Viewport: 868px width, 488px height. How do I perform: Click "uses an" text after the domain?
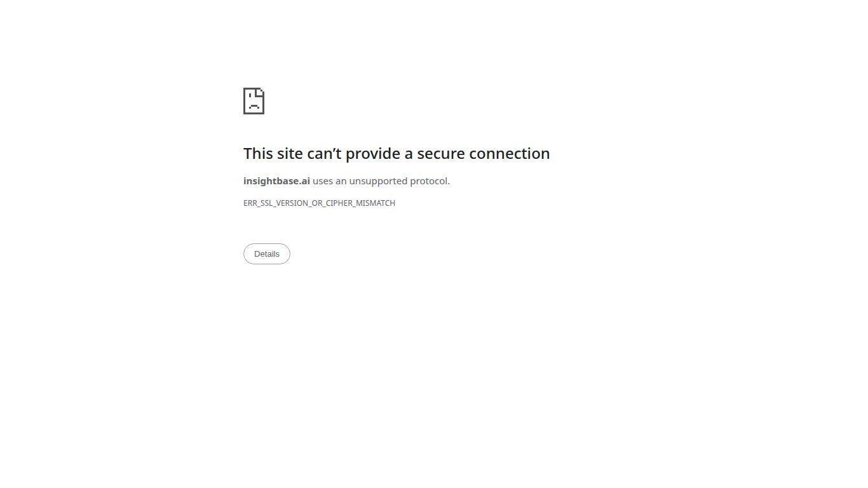tap(329, 181)
